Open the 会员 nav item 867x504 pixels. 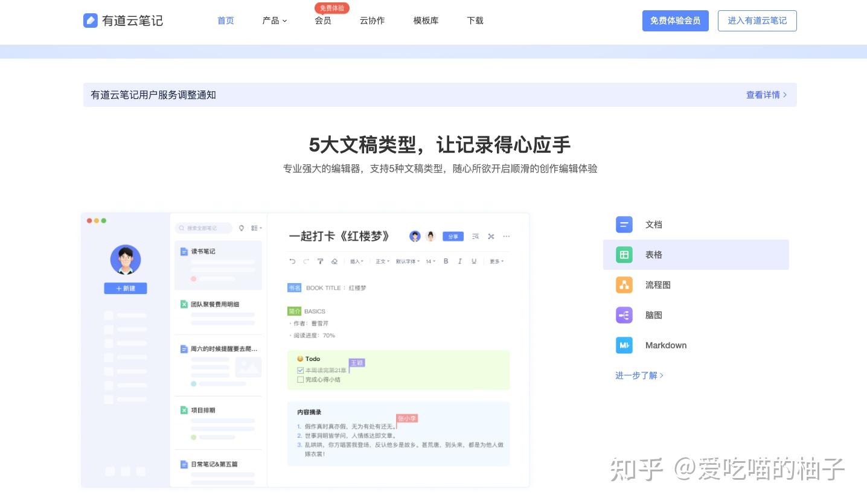[323, 21]
